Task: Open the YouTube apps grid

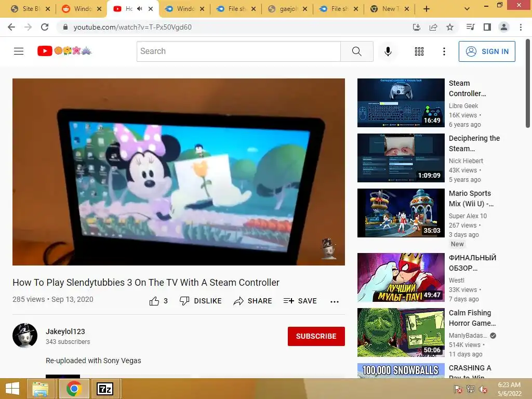Action: click(419, 51)
